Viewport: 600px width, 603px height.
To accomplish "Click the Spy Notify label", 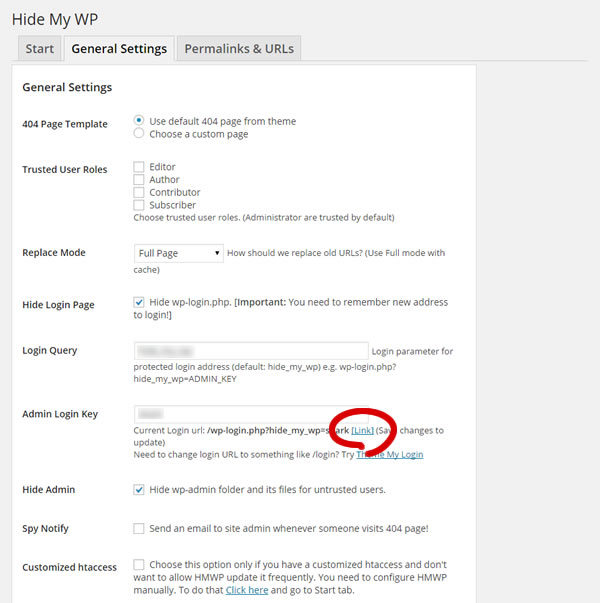I will (x=45, y=529).
